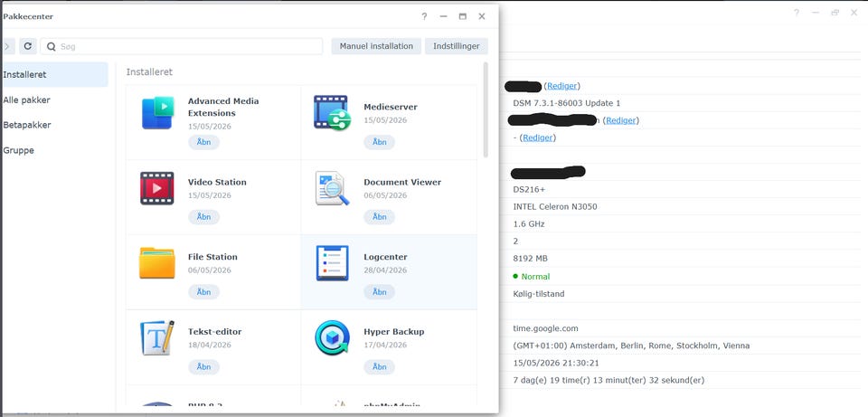Viewport: 868px width, 417px height.
Task: Open help with the Pakkecenter question mark
Action: coord(424,16)
